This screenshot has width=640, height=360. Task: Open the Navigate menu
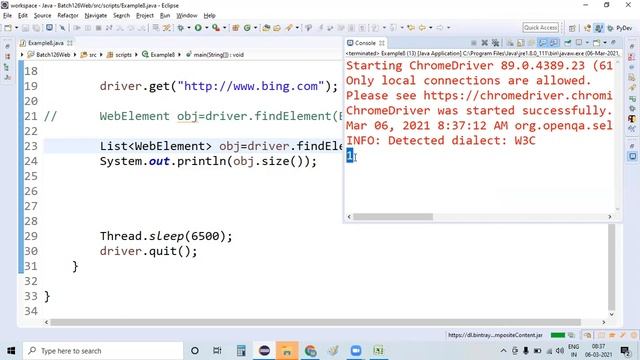click(96, 16)
